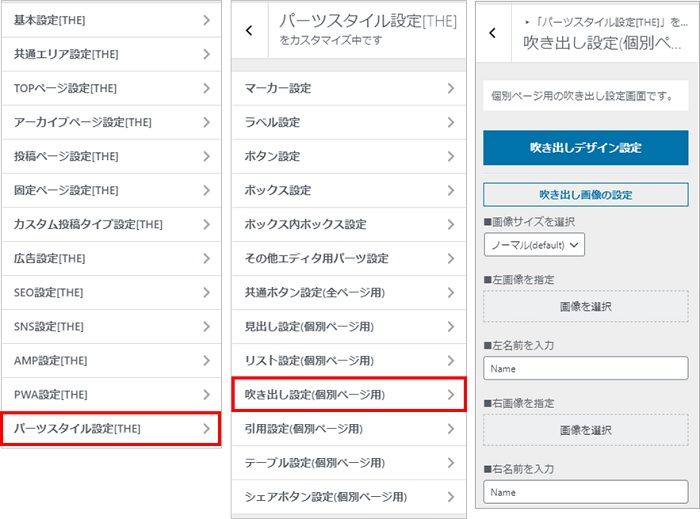Click chevron next to SEO設定[THE]
This screenshot has height=519, width=700.
coord(206,293)
